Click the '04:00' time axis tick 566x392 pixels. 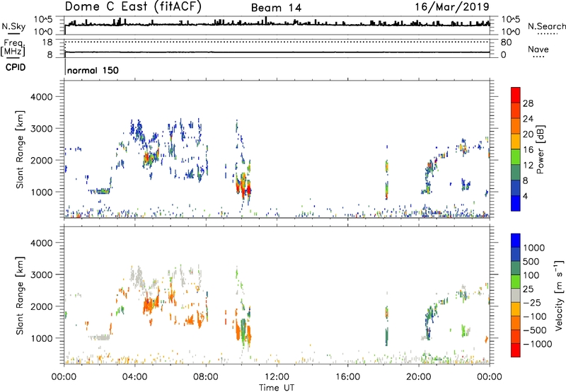point(134,377)
